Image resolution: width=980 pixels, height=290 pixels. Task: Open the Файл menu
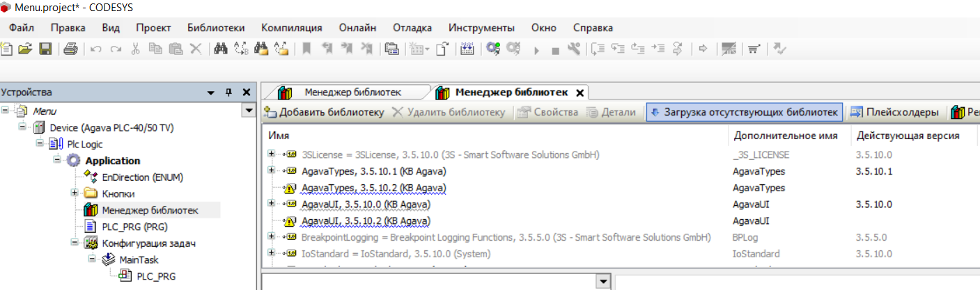[x=22, y=28]
